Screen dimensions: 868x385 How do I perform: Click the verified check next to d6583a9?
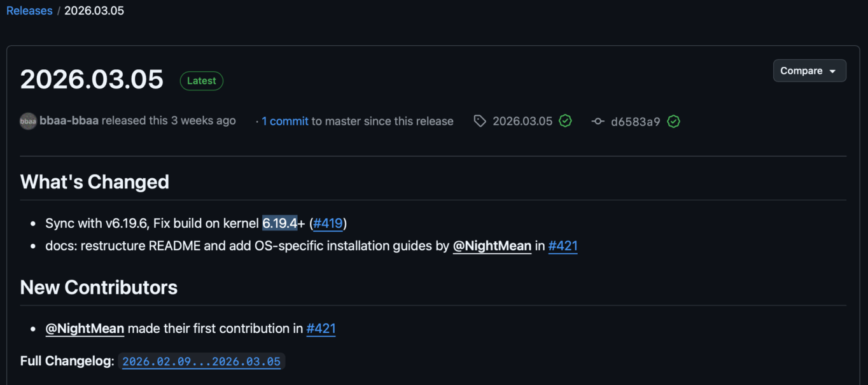673,121
